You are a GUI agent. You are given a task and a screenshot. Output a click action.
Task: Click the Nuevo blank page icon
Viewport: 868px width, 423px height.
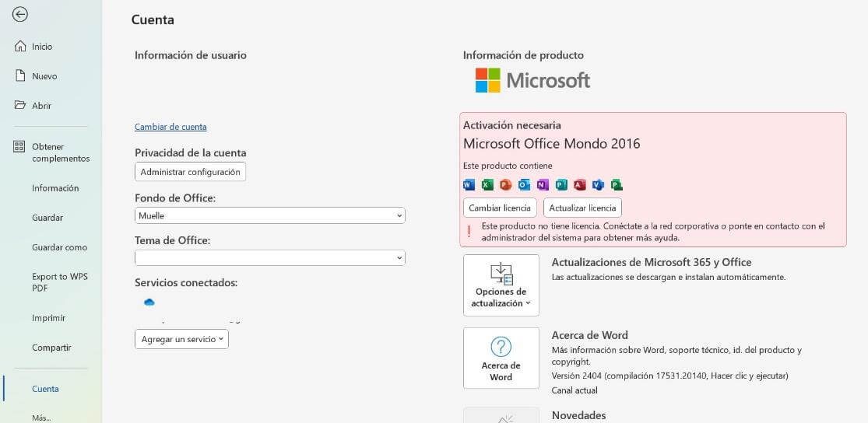(20, 75)
